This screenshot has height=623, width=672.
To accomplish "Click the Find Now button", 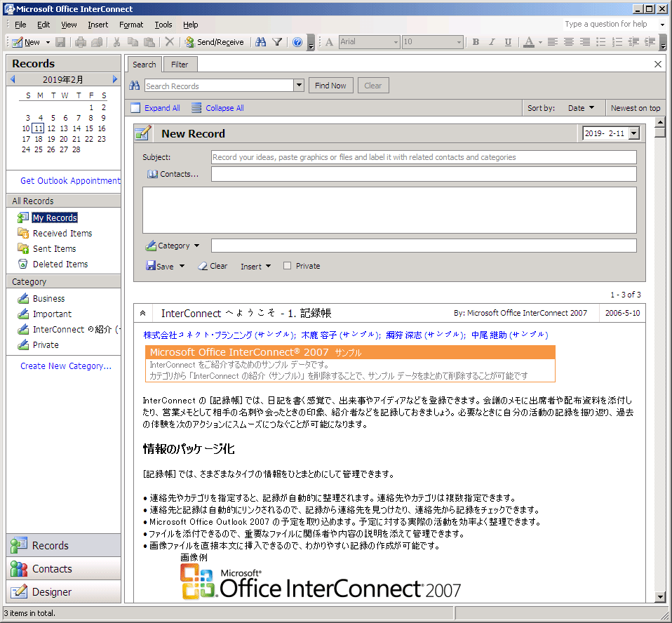I will pyautogui.click(x=330, y=86).
